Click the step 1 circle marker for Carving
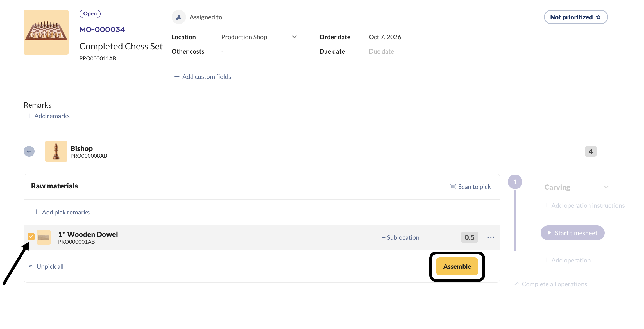The image size is (644, 329). pos(515,182)
